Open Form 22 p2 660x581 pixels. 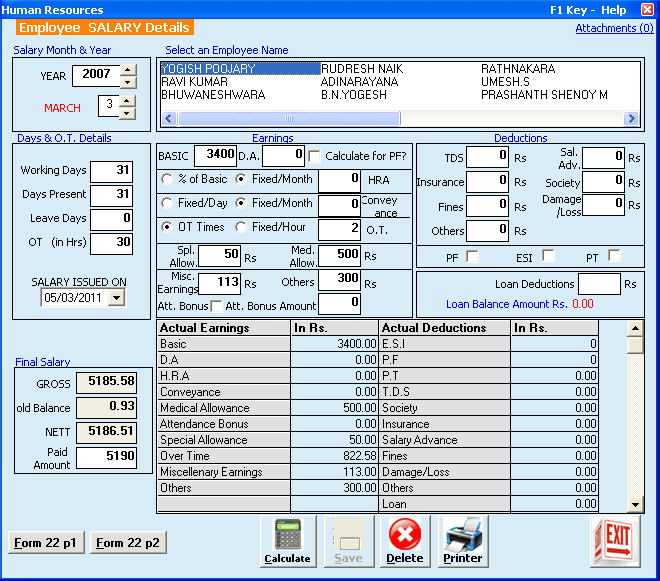point(128,543)
